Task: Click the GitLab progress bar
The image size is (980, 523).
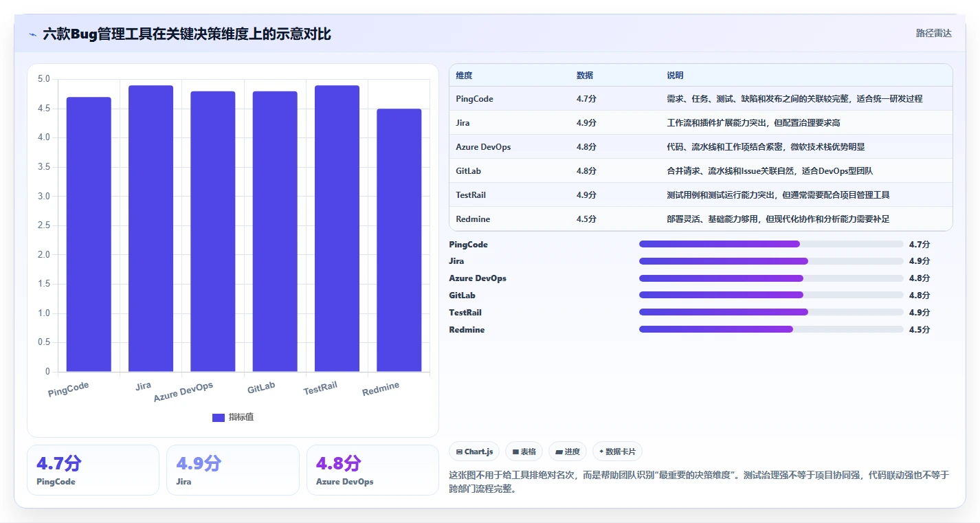Action: pyautogui.click(x=771, y=296)
